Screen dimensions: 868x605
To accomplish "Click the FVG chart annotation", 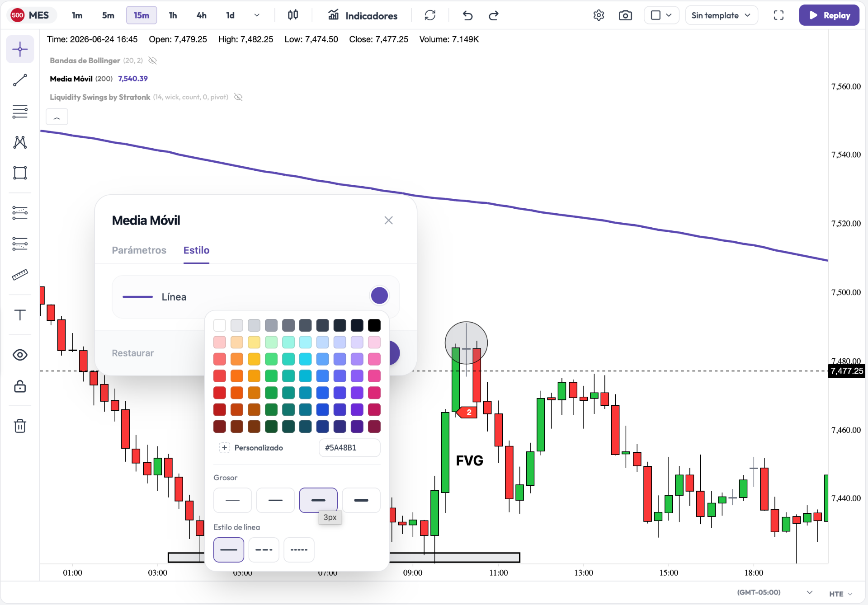I will (470, 461).
